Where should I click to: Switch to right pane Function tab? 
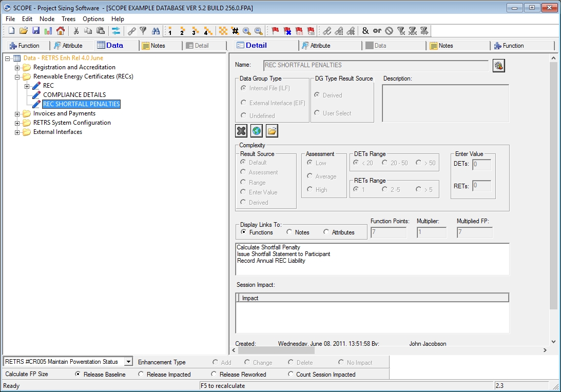pyautogui.click(x=523, y=46)
